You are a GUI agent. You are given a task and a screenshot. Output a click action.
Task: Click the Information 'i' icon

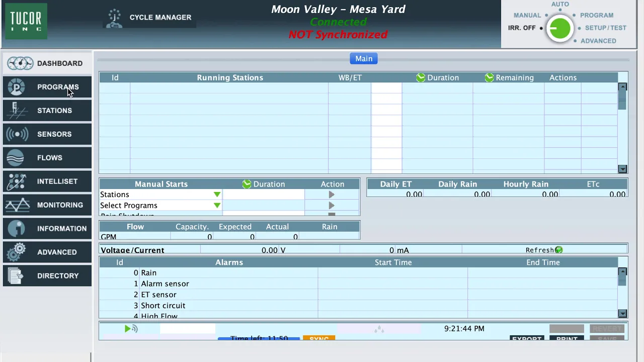(x=17, y=229)
